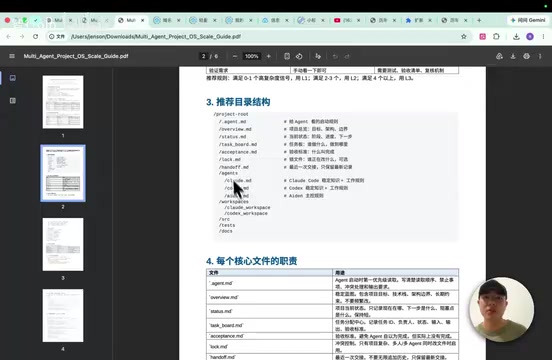Image resolution: width=552 pixels, height=360 pixels.
Task: Print the PDF document
Action: 526,56
